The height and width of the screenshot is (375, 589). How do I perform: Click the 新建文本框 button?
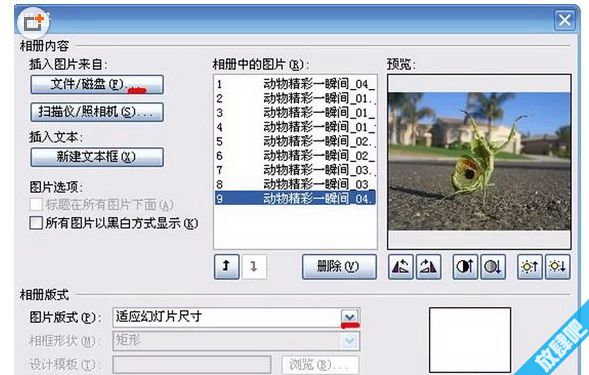[x=97, y=157]
